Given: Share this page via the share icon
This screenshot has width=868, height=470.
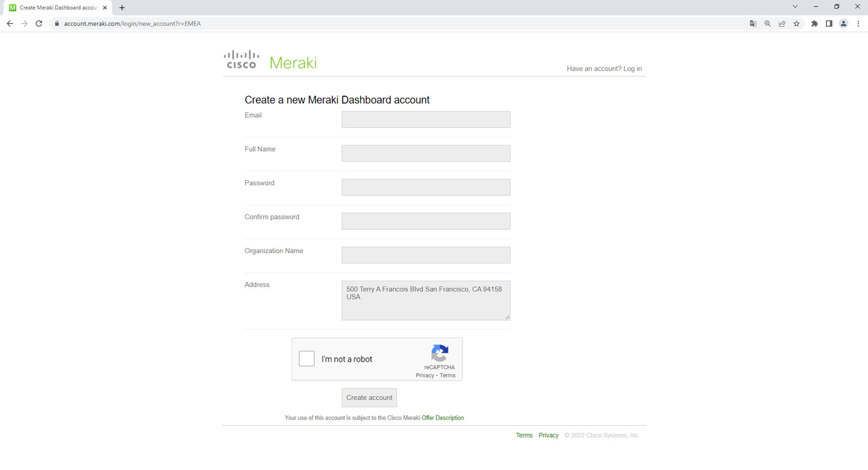Looking at the screenshot, I should [781, 23].
